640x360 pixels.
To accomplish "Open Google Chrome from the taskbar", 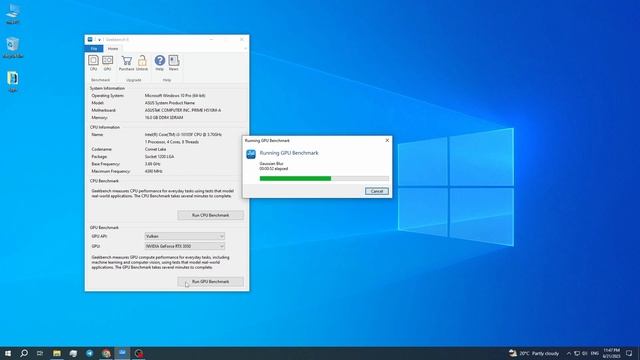I will click(106, 353).
